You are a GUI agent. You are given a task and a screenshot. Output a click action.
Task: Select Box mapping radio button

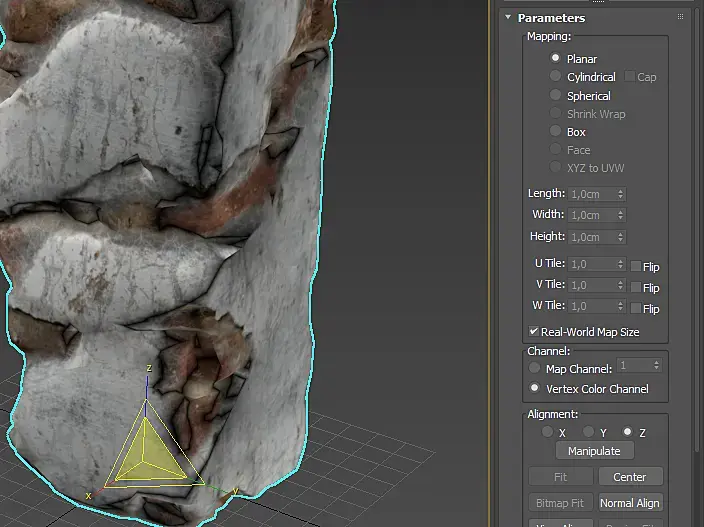[x=556, y=132]
